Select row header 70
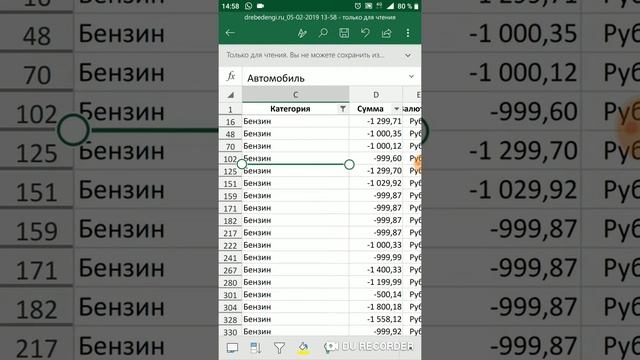Viewport: 640px width, 360px height. [230, 146]
